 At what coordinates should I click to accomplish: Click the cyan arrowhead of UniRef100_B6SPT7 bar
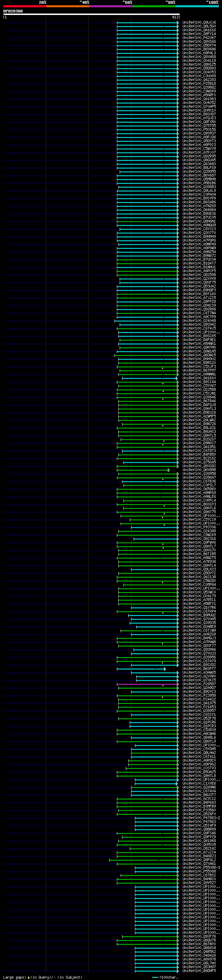click(165, 669)
